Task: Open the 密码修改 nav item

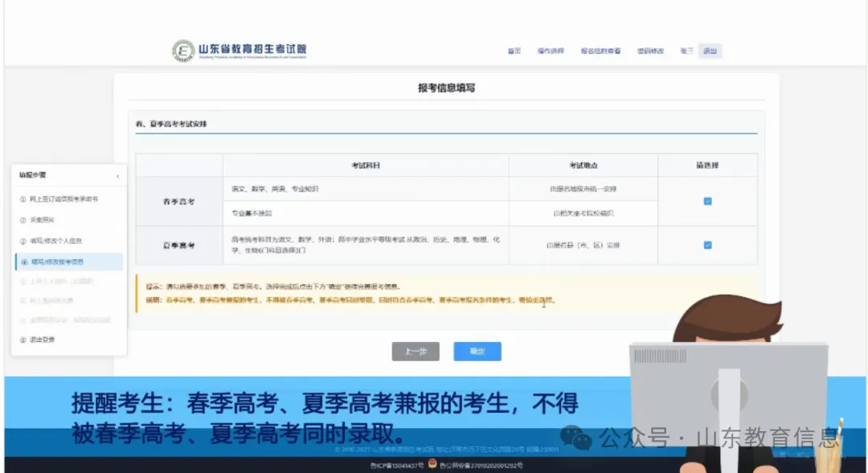Action: [650, 51]
